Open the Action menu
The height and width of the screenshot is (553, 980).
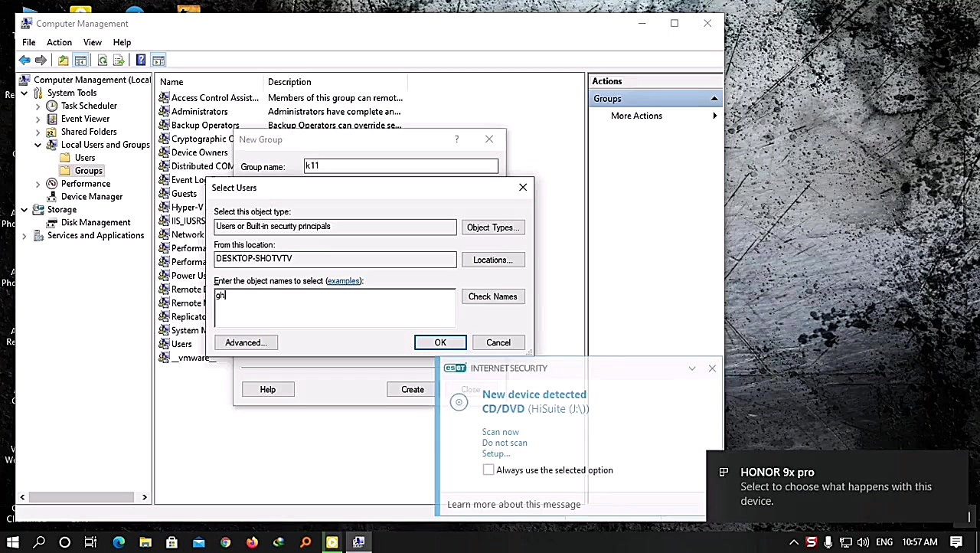pyautogui.click(x=59, y=42)
